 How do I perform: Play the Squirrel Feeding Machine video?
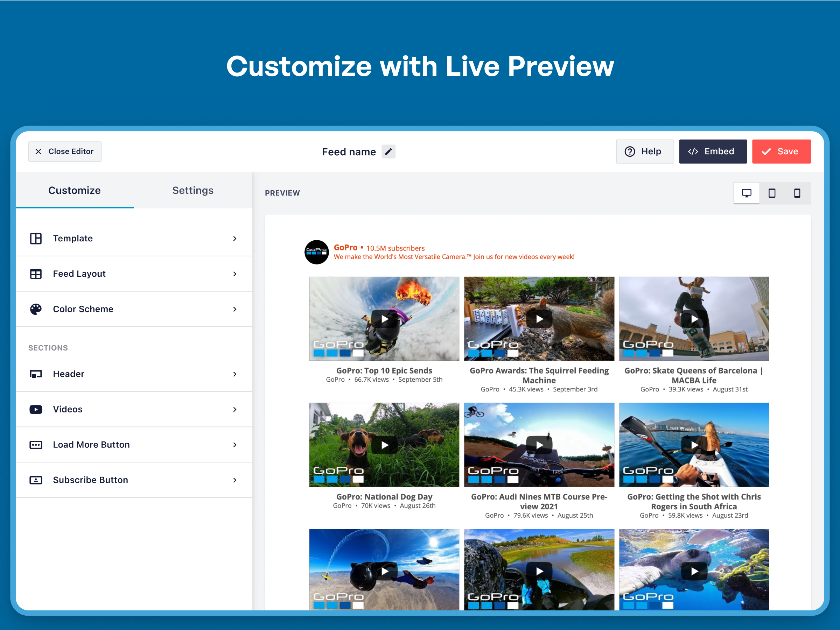tap(539, 319)
